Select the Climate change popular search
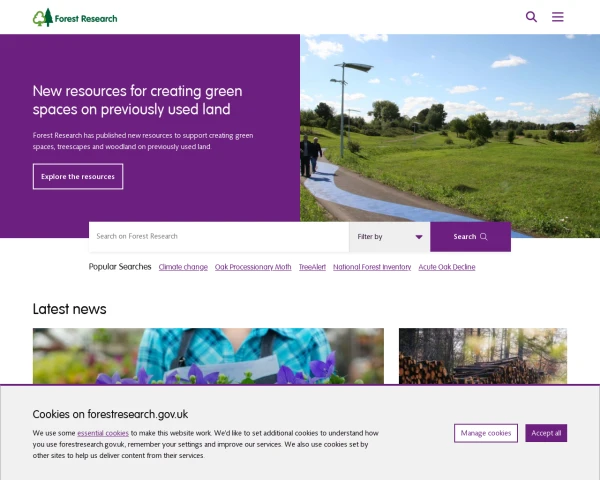This screenshot has height=480, width=600. [183, 268]
